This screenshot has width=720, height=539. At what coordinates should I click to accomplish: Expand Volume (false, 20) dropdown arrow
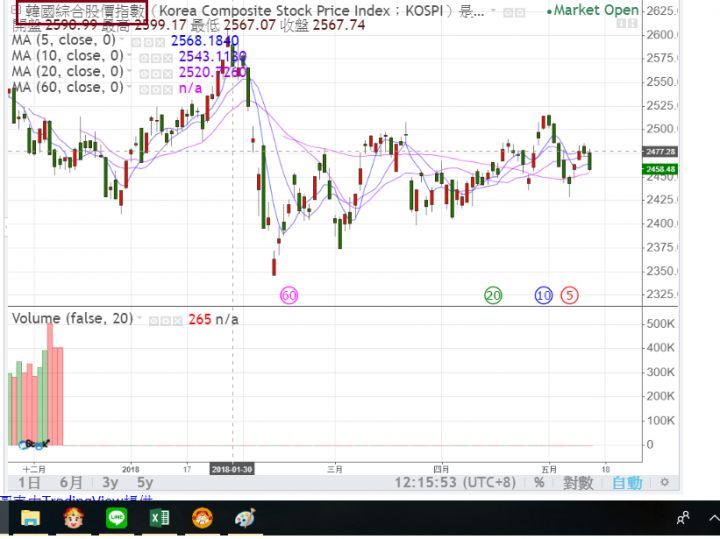[139, 318]
